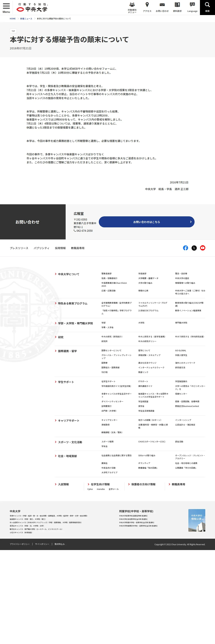
Task: Click the Chuo University logo
Action: click(32, 8)
